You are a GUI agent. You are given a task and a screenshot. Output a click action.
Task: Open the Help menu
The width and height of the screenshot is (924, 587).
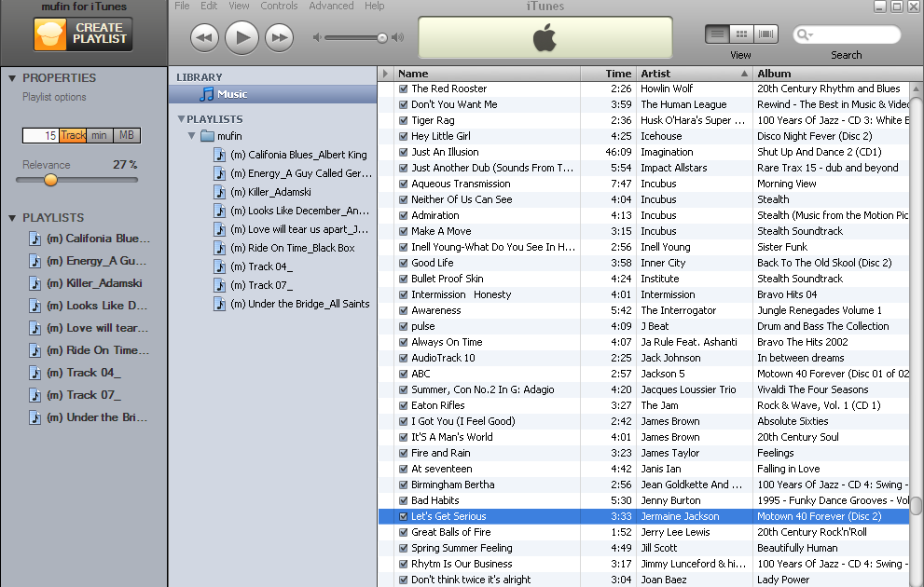point(374,6)
